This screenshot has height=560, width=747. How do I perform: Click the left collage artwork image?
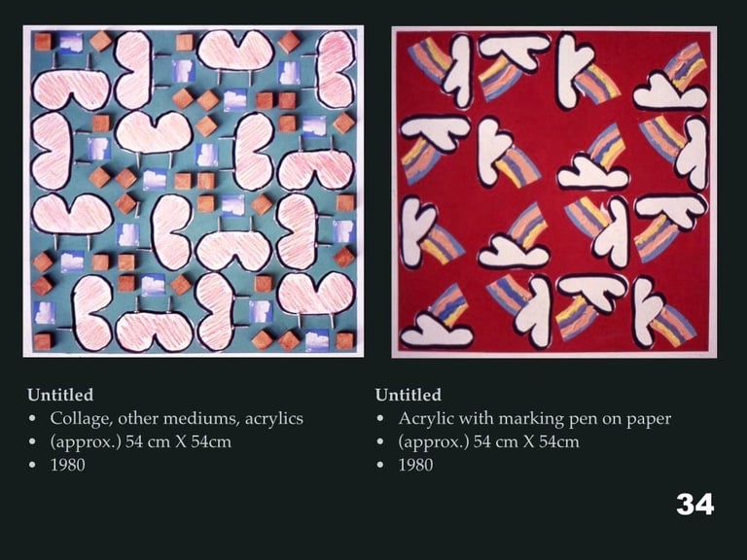point(194,191)
